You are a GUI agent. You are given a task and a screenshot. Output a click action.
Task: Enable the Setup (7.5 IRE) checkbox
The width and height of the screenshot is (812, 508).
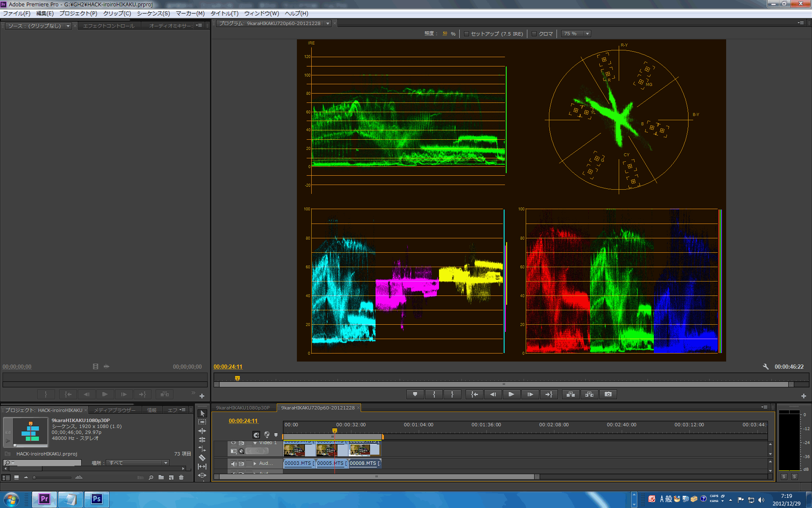coord(466,34)
